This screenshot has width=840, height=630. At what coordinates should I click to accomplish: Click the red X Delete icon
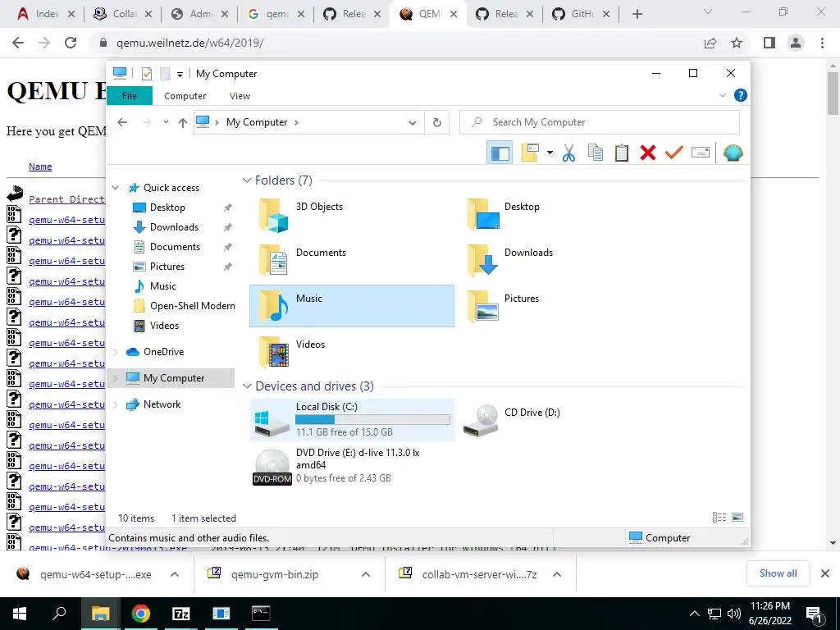pyautogui.click(x=648, y=153)
